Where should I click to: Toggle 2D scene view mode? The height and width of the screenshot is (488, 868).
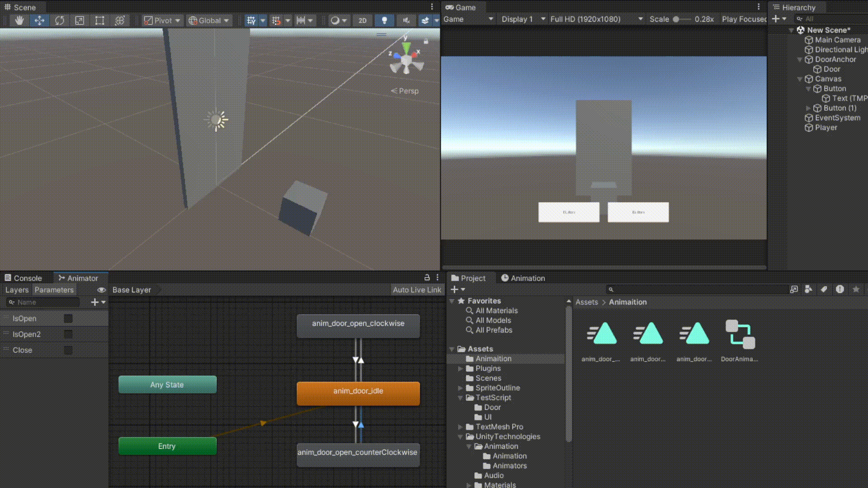362,20
